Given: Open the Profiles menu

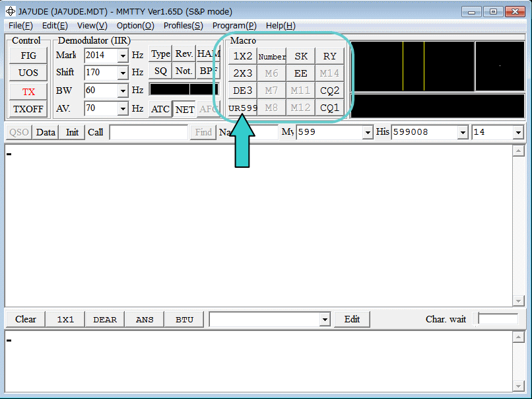Looking at the screenshot, I should coord(183,26).
